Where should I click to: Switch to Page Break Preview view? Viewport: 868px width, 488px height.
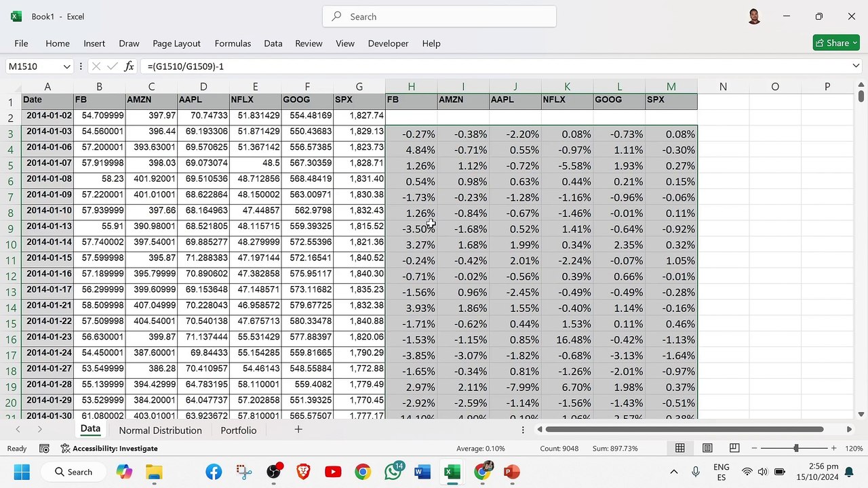[734, 448]
